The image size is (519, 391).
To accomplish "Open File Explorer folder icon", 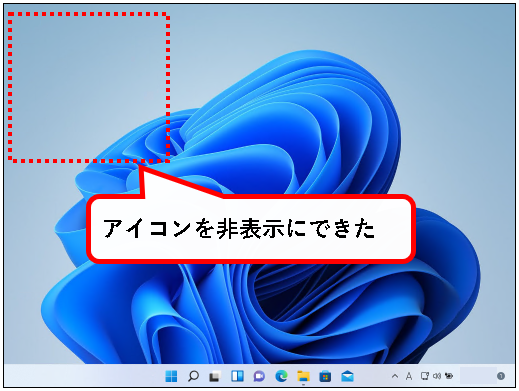I will tap(303, 376).
